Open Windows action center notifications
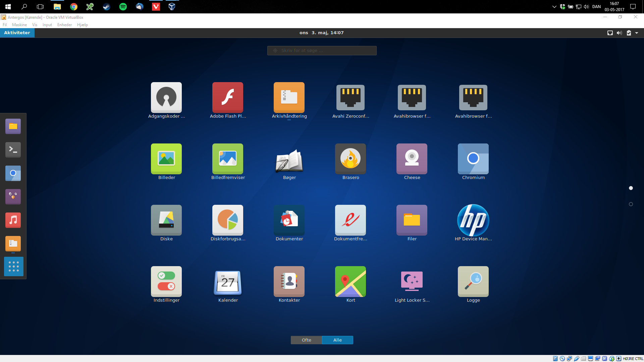 (x=633, y=7)
